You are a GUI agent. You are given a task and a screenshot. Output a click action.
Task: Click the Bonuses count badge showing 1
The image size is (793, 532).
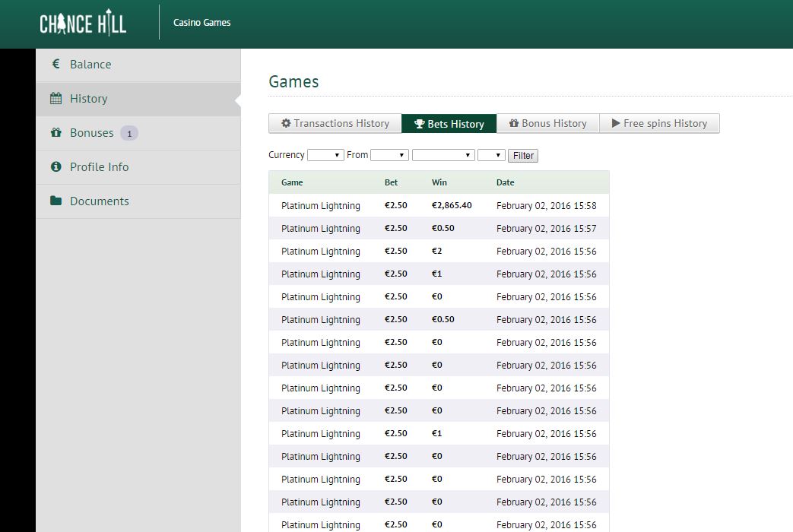pyautogui.click(x=129, y=134)
